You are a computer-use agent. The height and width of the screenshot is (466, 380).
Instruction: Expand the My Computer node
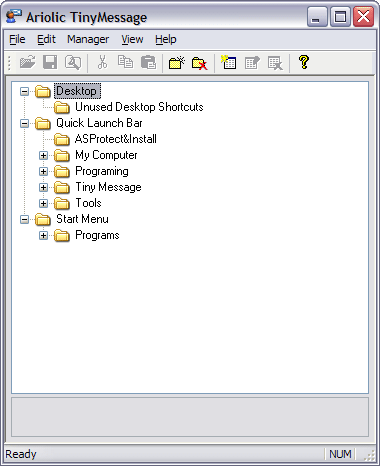(43, 155)
